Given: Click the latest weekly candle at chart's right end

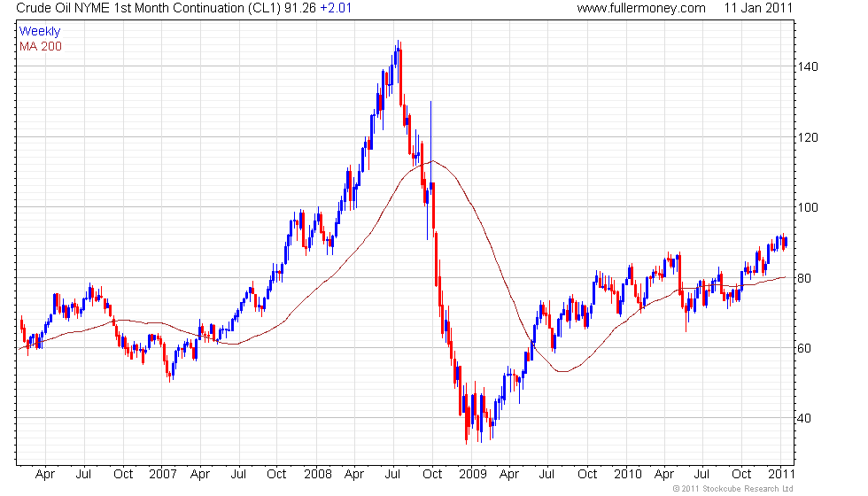Looking at the screenshot, I should coord(787,242).
